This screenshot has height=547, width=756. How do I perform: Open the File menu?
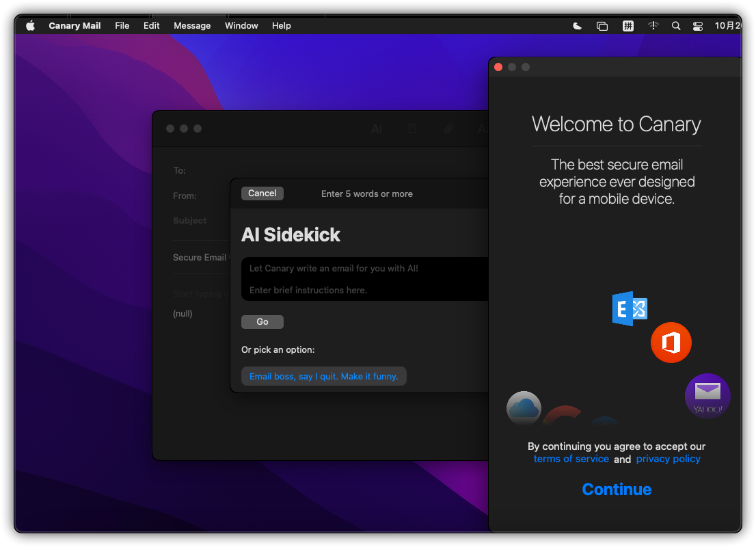(122, 26)
